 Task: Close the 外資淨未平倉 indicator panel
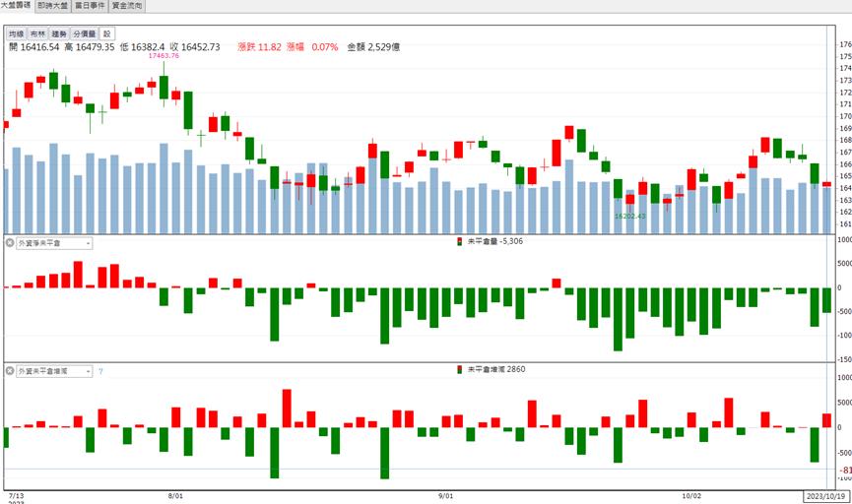[x=10, y=243]
